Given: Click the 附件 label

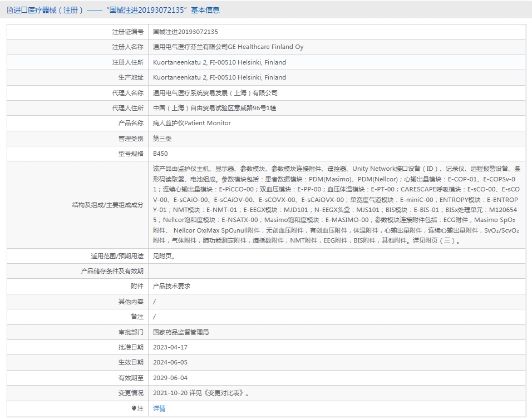Looking at the screenshot, I should click(x=137, y=287).
